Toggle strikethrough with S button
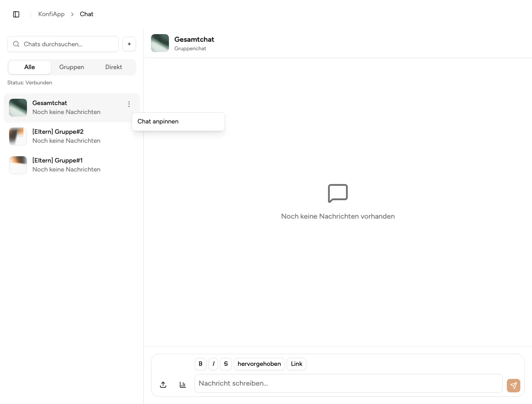 226,364
